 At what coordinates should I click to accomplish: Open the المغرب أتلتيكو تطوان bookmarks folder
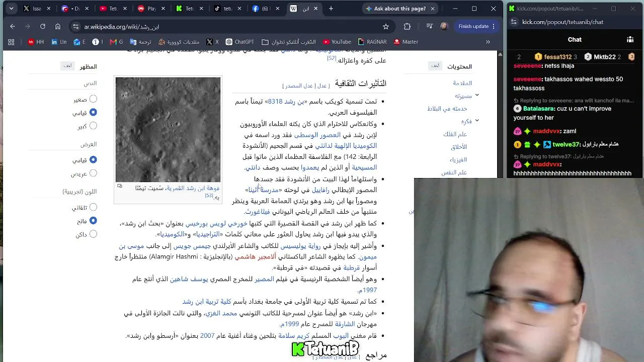click(x=289, y=42)
